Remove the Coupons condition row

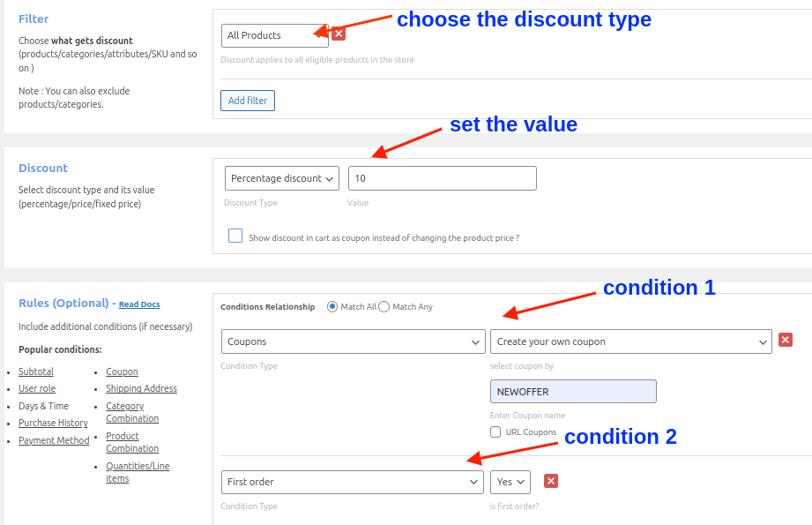click(x=785, y=339)
